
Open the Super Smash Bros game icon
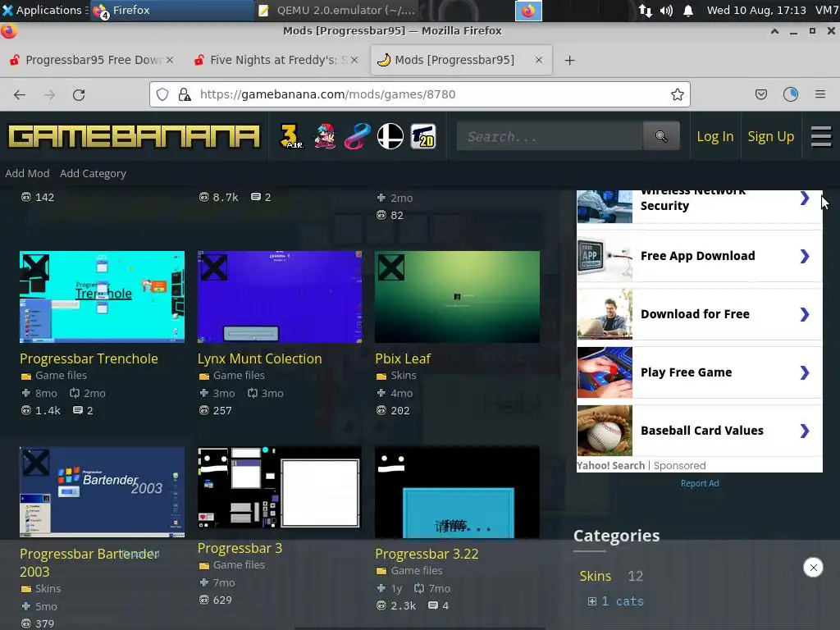(x=390, y=136)
